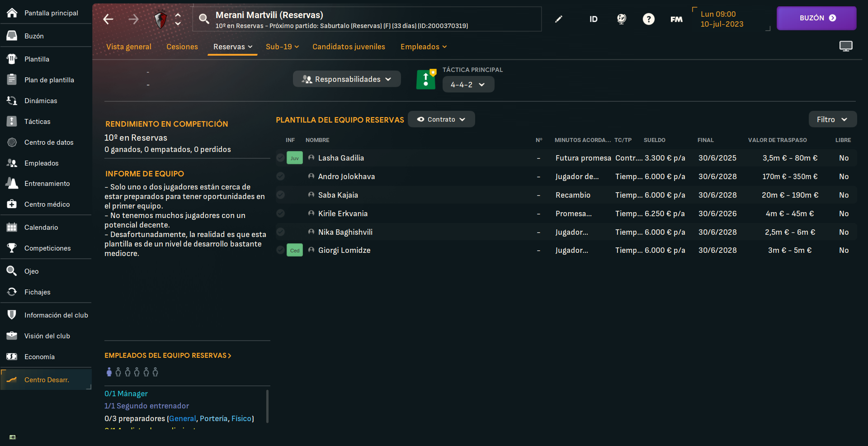Viewport: 868px width, 446px height.
Task: Open Economía finances section
Action: pos(45,356)
